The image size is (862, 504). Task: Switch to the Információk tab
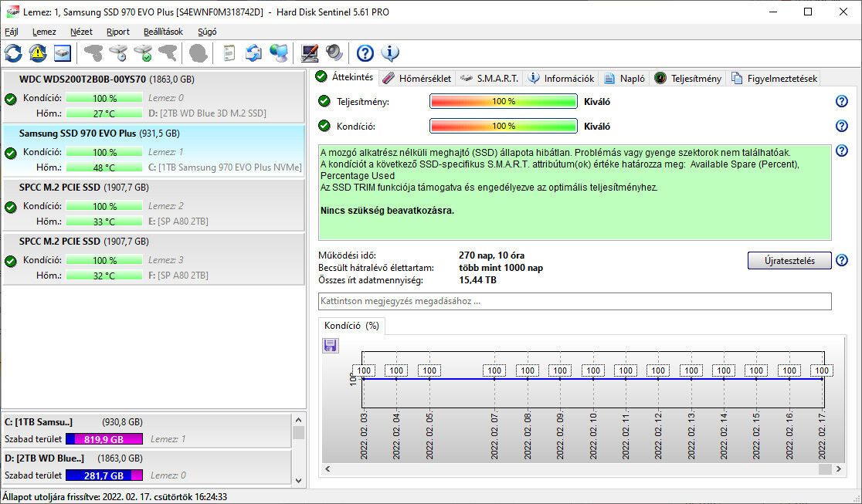(x=562, y=79)
